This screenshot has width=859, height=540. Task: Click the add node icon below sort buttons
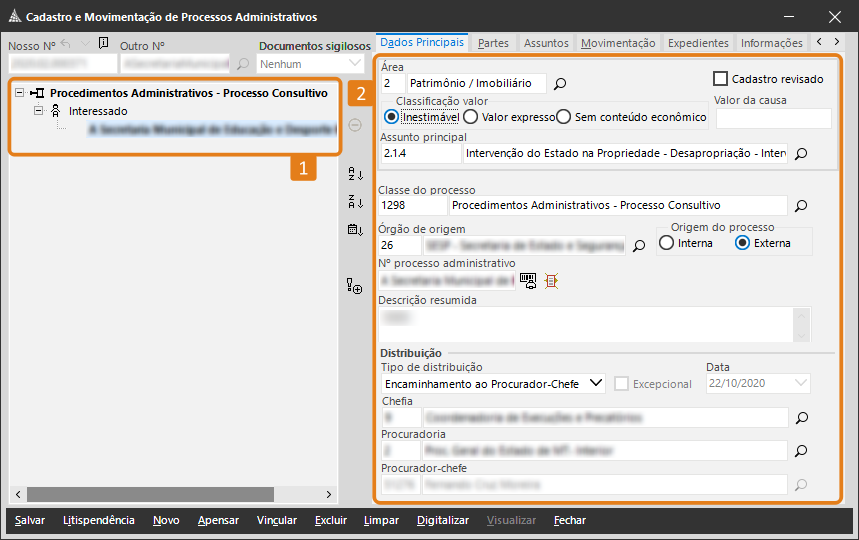pos(355,287)
